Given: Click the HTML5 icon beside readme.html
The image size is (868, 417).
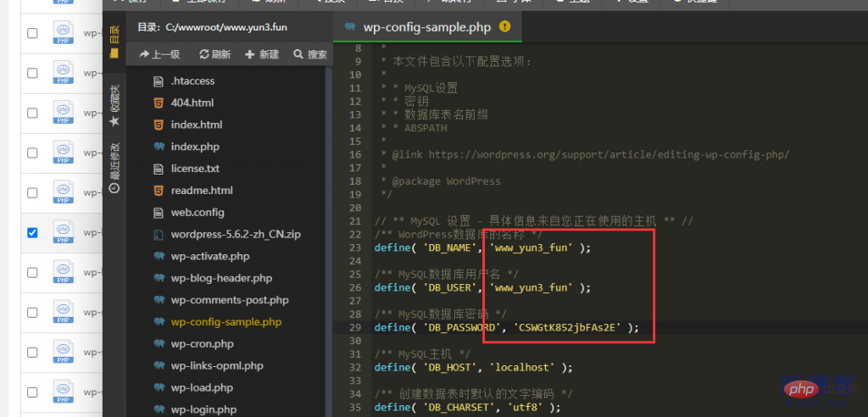Looking at the screenshot, I should 159,191.
